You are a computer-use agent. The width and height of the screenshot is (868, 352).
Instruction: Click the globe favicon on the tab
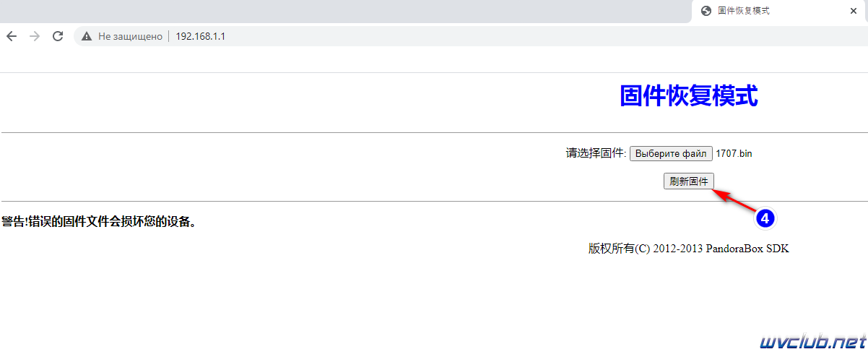[706, 11]
